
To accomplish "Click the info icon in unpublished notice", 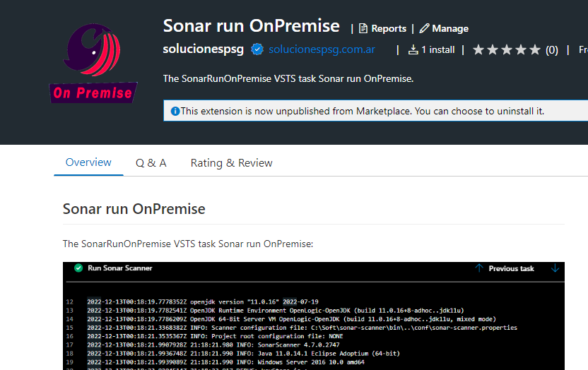I will tap(175, 112).
